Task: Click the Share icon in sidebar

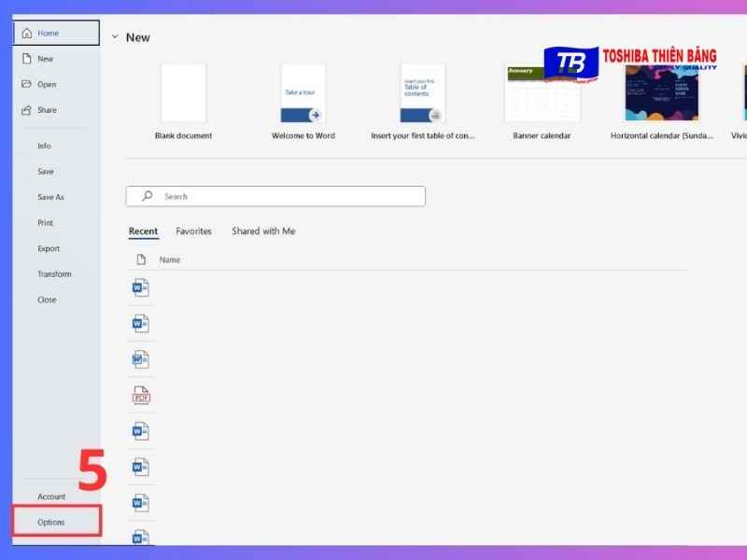Action: pyautogui.click(x=26, y=110)
